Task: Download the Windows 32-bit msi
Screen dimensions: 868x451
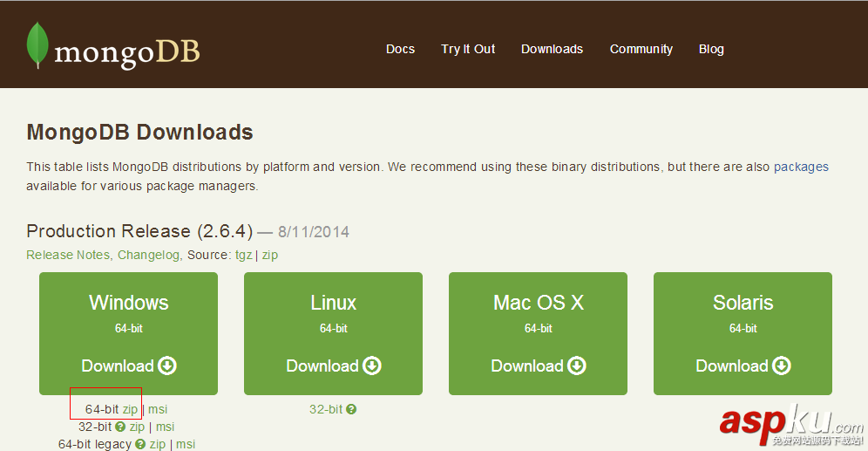Action: tap(165, 427)
